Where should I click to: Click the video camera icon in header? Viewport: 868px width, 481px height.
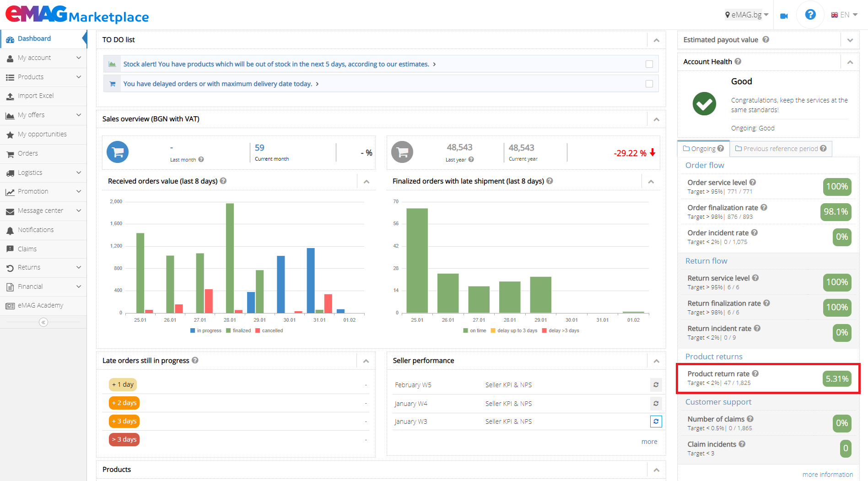coord(783,15)
